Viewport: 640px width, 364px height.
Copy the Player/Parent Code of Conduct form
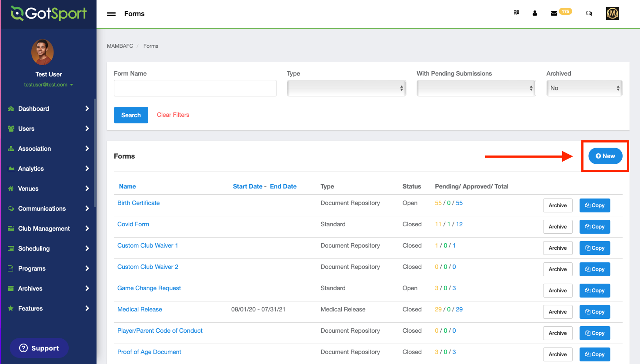[595, 333]
